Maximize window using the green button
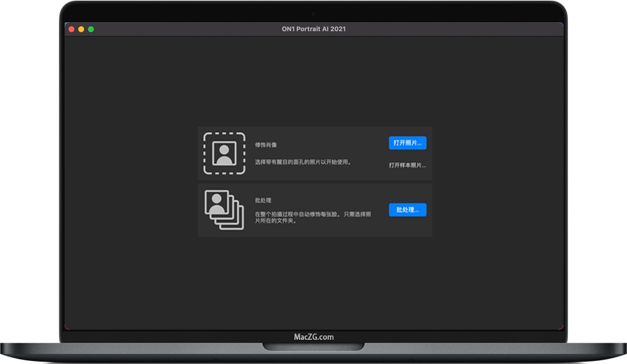The image size is (627, 364). pyautogui.click(x=91, y=29)
